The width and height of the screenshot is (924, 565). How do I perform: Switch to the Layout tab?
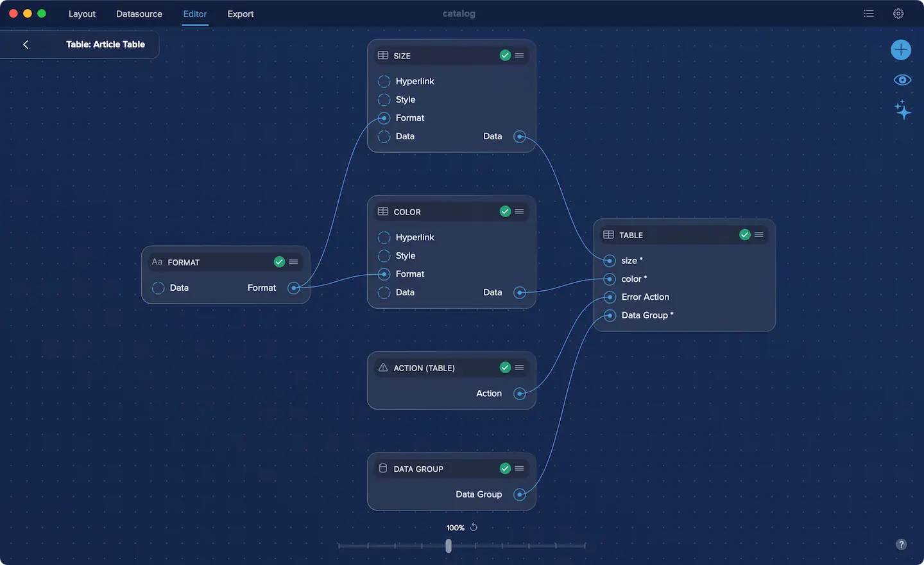click(82, 13)
